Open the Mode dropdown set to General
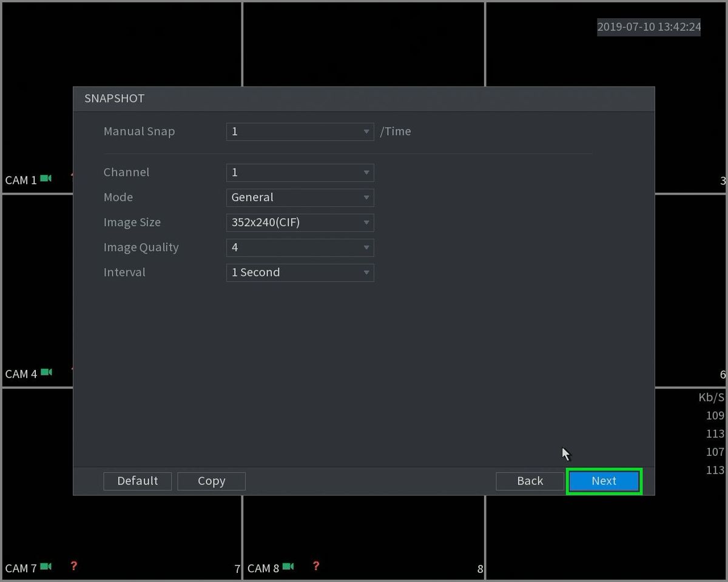The height and width of the screenshot is (582, 728). [x=300, y=198]
